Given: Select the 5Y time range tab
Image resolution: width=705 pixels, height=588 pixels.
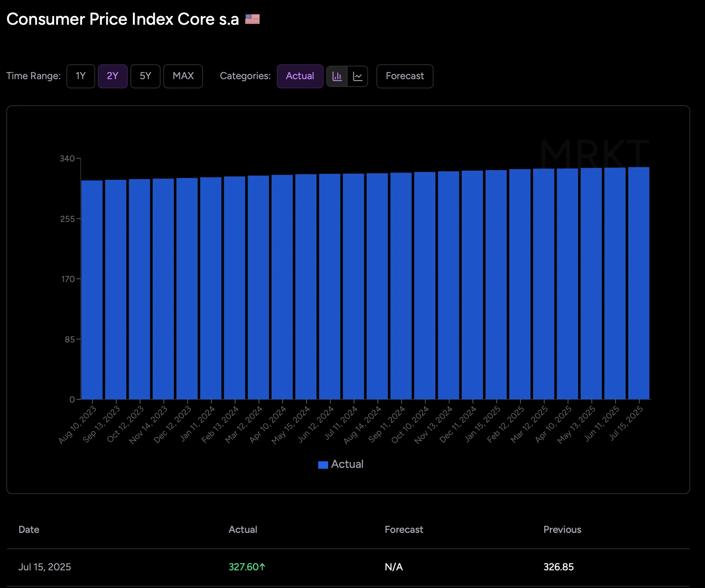Looking at the screenshot, I should point(145,76).
